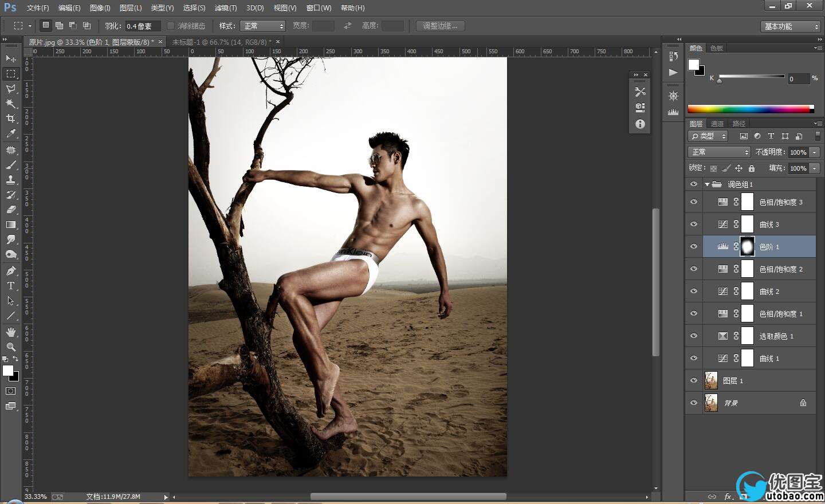Select the Eraser tool

tap(11, 210)
